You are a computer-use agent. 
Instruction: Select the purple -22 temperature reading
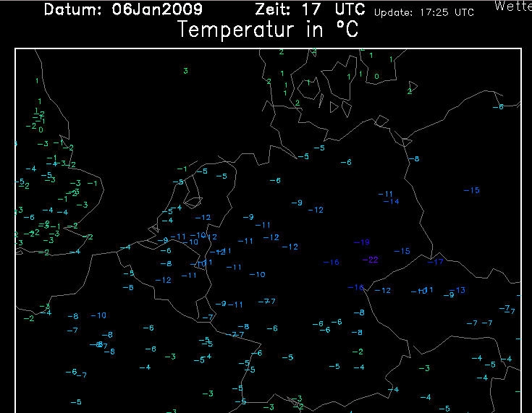370,260
